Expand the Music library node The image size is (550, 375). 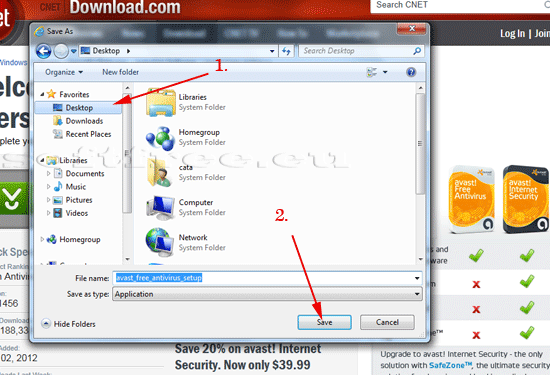pos(48,187)
